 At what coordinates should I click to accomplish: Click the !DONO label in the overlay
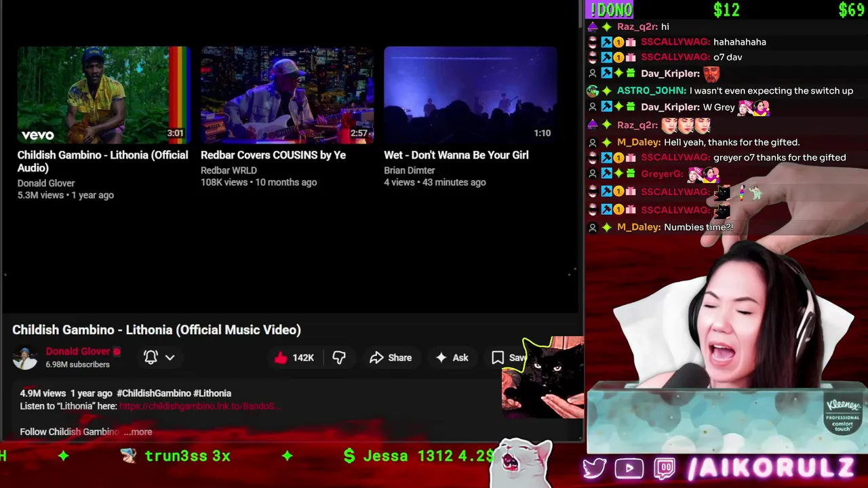click(x=611, y=9)
